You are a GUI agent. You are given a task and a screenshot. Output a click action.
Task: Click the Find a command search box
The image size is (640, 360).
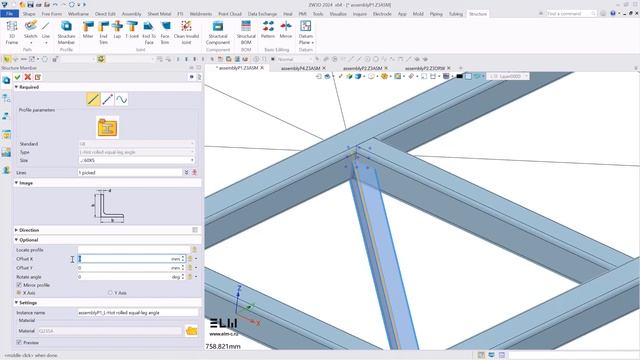[x=571, y=13]
